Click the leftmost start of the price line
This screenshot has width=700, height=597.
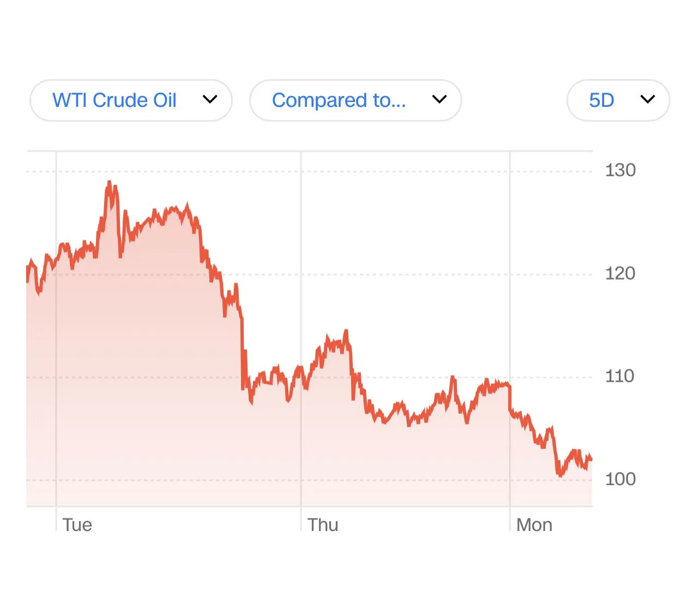(x=27, y=273)
